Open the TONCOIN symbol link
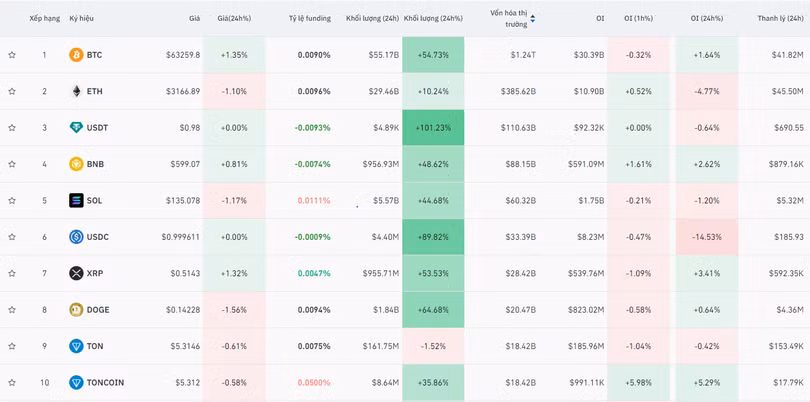This screenshot has height=402, width=810. 105,383
